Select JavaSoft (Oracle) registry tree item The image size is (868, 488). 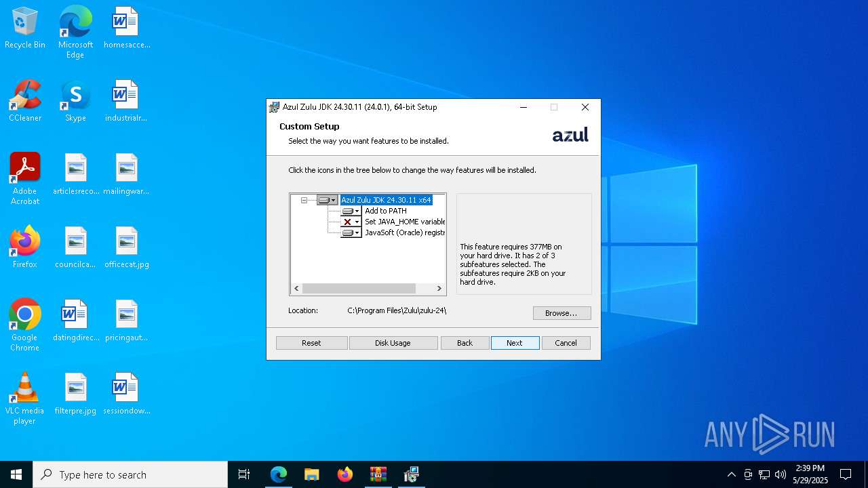coord(405,232)
